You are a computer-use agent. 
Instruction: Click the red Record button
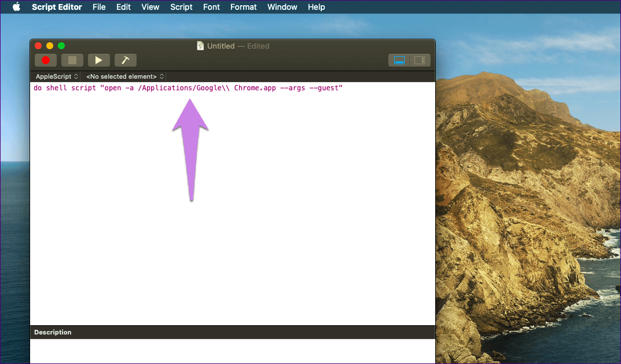[46, 60]
